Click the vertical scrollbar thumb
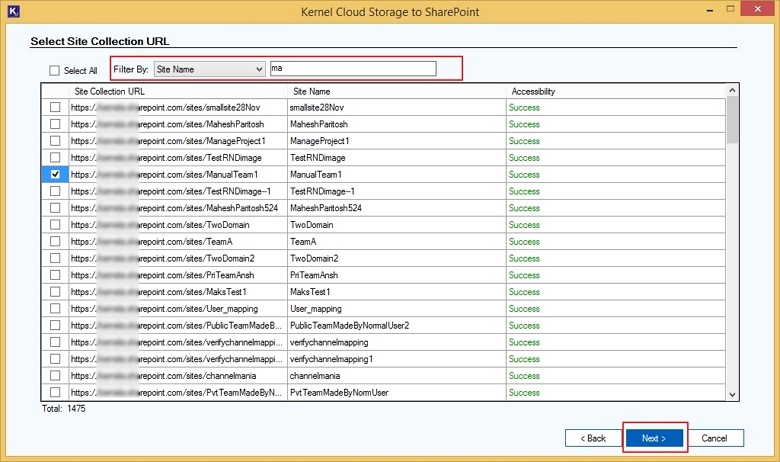This screenshot has width=780, height=462. tap(732, 120)
